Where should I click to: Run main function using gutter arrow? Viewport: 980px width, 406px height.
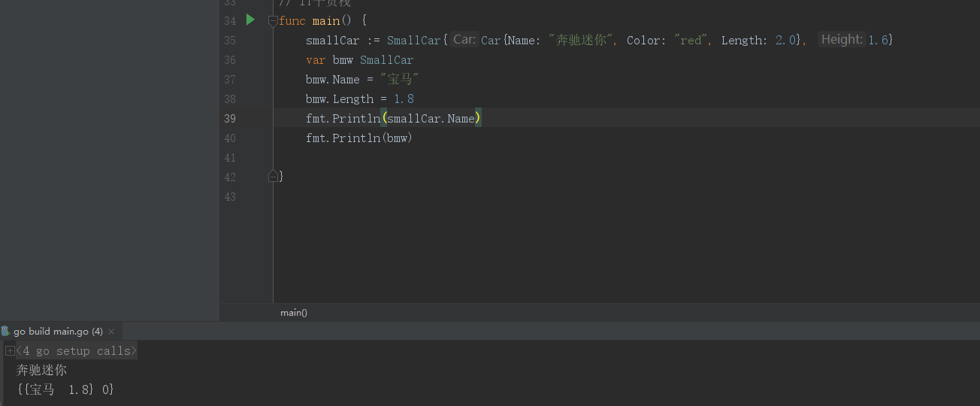250,20
